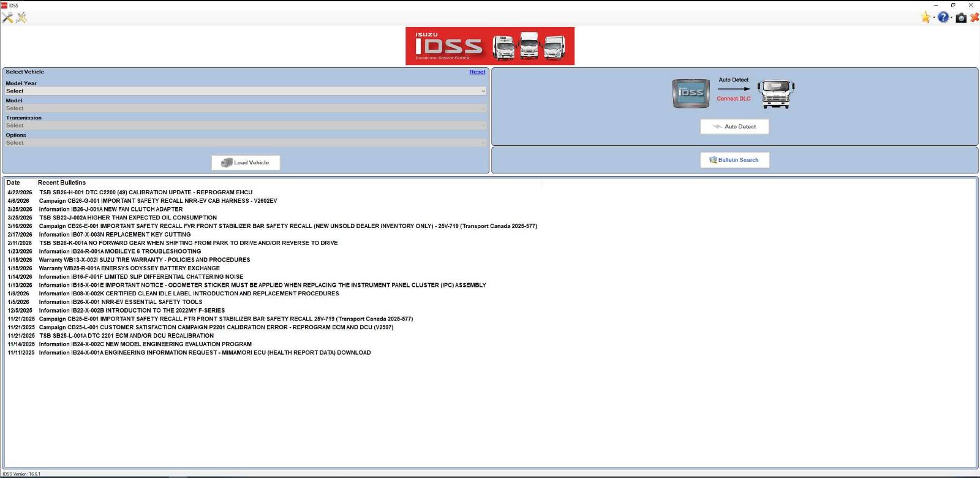Screen dimensions: 980x478
Task: Click the IDSS Version 16.6.1 status text
Action: pos(21,474)
